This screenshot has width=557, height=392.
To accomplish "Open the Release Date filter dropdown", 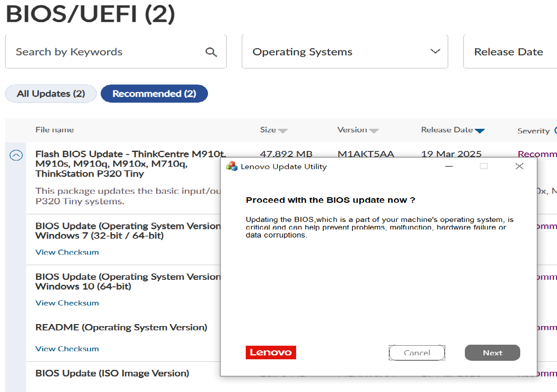I will tap(509, 52).
